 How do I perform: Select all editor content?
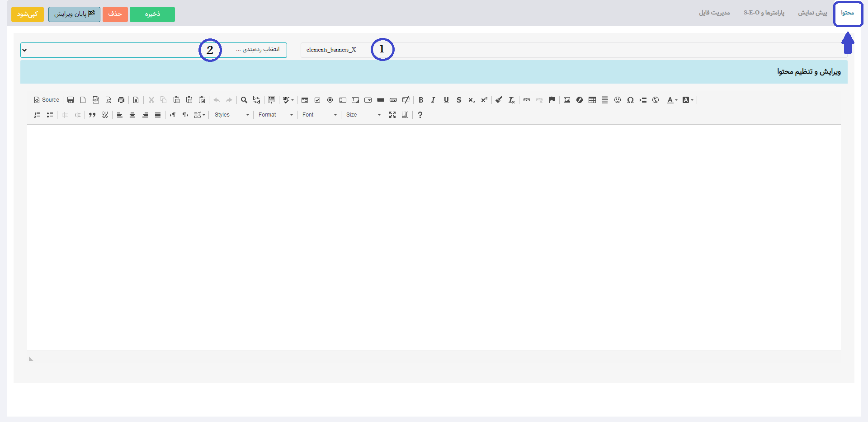(271, 100)
